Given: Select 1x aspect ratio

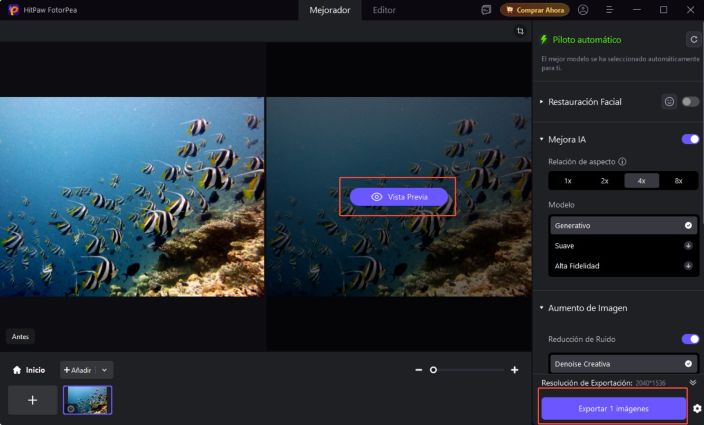Looking at the screenshot, I should (x=568, y=181).
